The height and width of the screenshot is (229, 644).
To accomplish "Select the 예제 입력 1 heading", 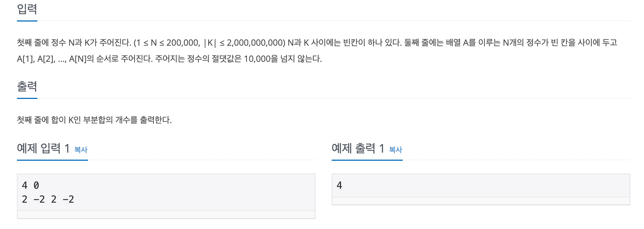I will [x=43, y=148].
